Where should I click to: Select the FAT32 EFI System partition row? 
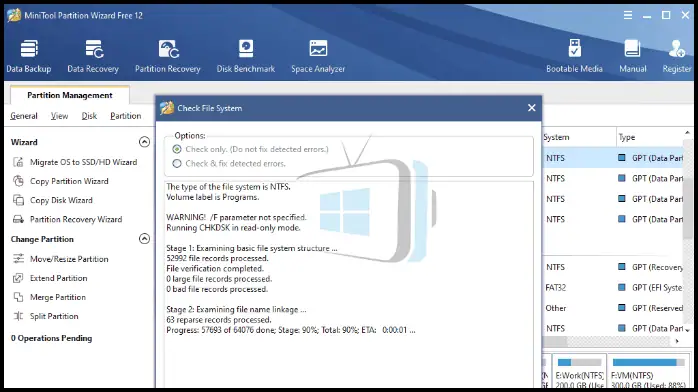(613, 287)
